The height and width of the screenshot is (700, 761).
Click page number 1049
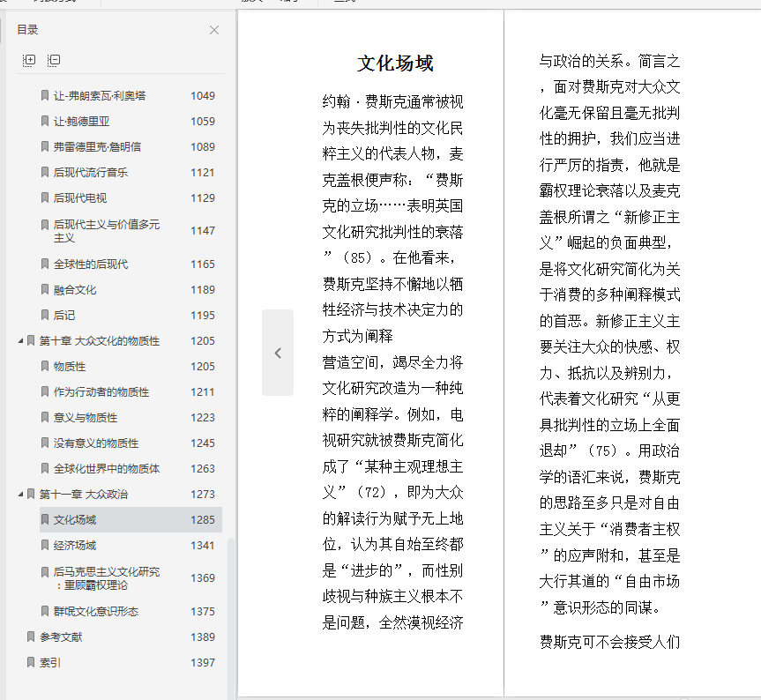point(203,95)
